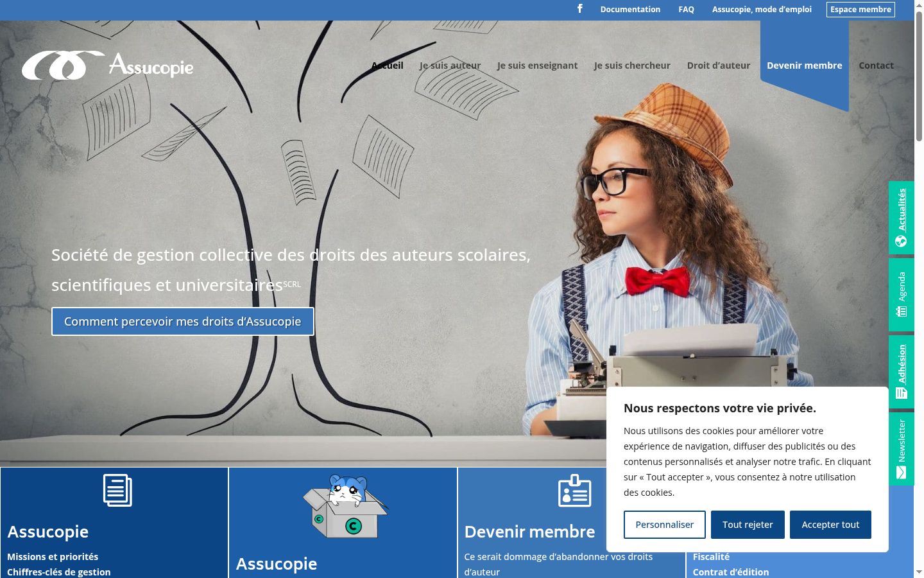The height and width of the screenshot is (578, 924).
Task: Open the Facebook page icon
Action: [580, 9]
